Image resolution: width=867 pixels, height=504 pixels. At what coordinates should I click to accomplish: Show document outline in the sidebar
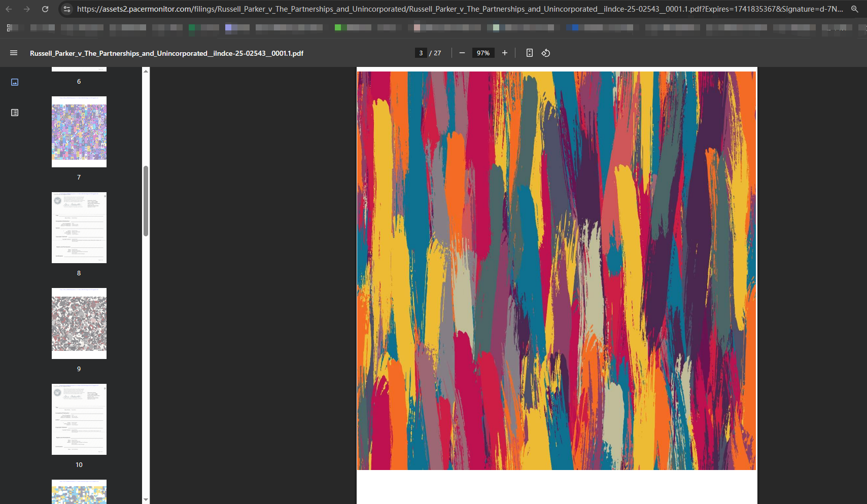(15, 113)
